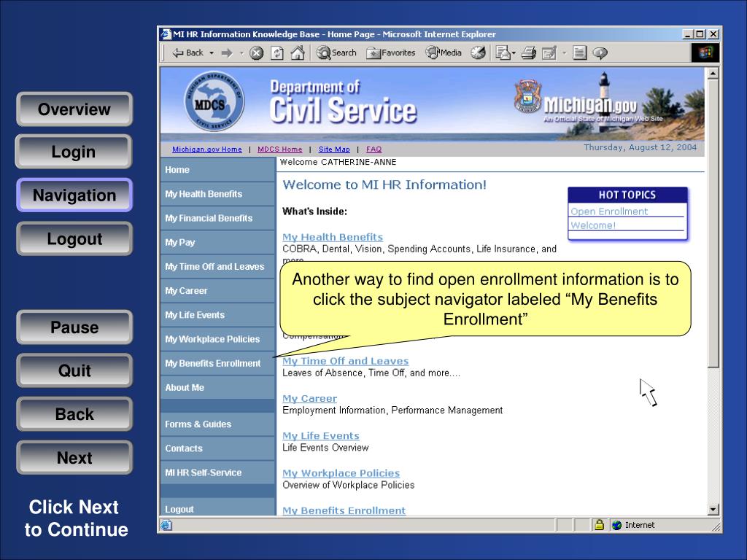Open the MDCS Home link
This screenshot has width=747, height=560.
point(279,149)
